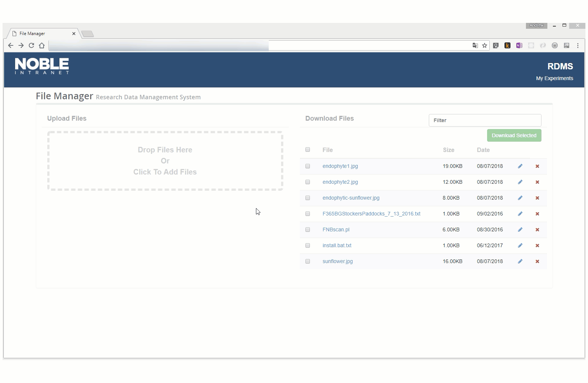
Task: Edit the F365BGStockersPaddocks text file row
Action: tap(520, 214)
